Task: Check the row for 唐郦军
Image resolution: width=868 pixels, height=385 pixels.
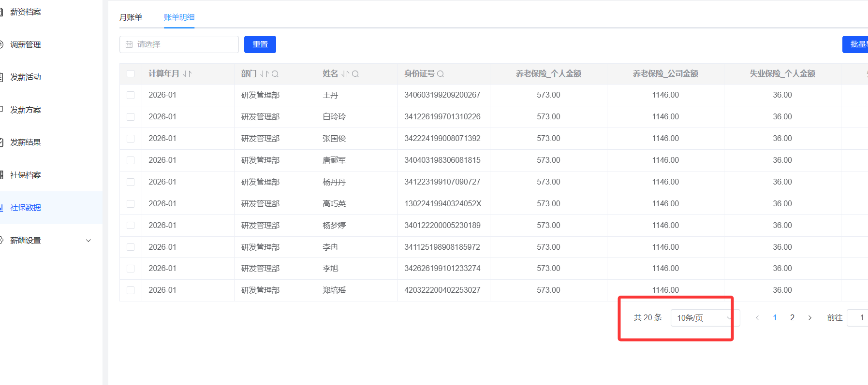Action: click(131, 160)
